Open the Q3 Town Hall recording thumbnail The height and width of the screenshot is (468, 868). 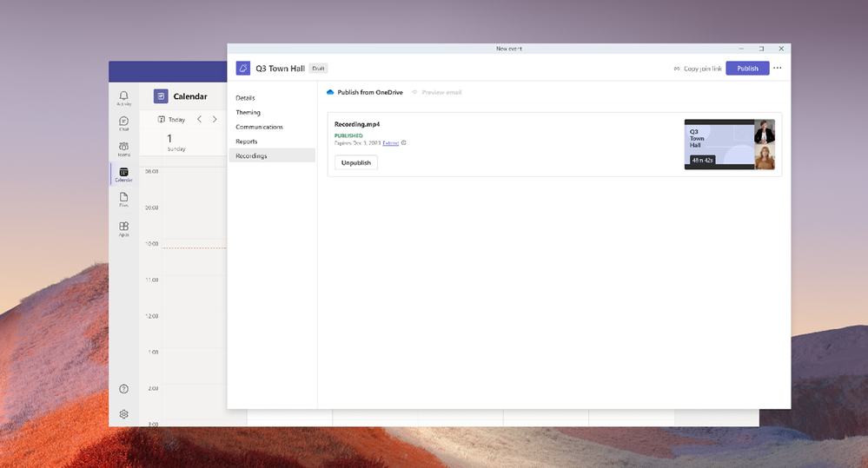coord(730,144)
